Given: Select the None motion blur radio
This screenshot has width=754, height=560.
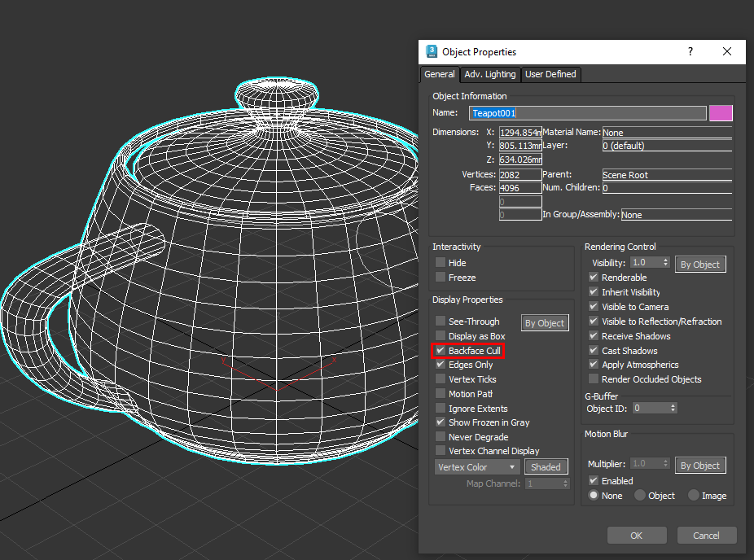Looking at the screenshot, I should 594,495.
